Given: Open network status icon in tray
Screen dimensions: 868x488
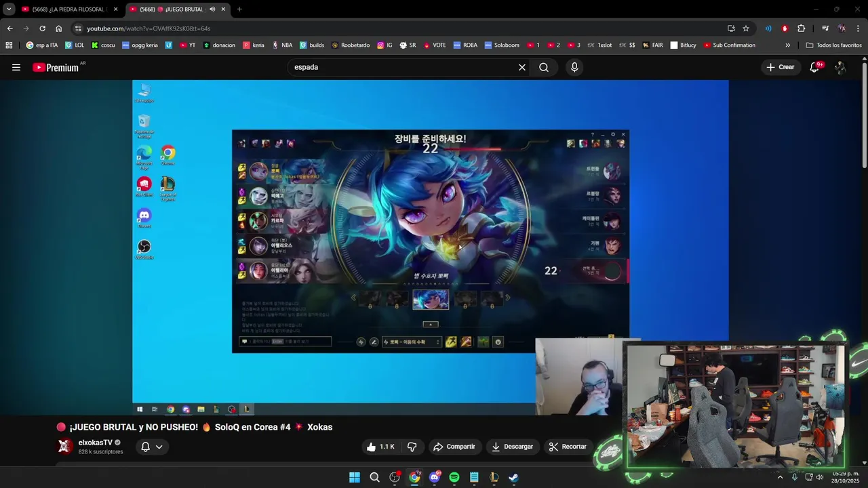Looking at the screenshot, I should (x=809, y=477).
